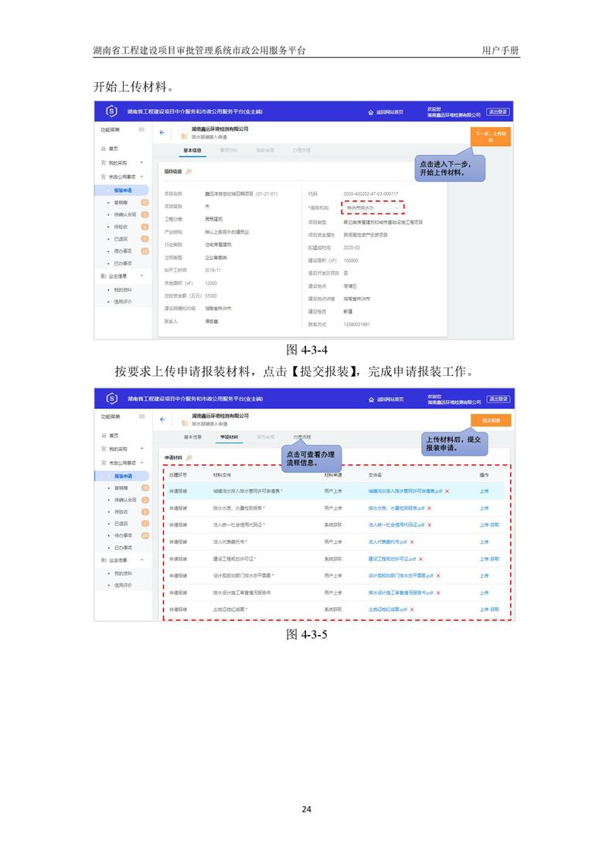Click 上传 for 法人代表委托书 row
613x868 pixels.
[484, 542]
